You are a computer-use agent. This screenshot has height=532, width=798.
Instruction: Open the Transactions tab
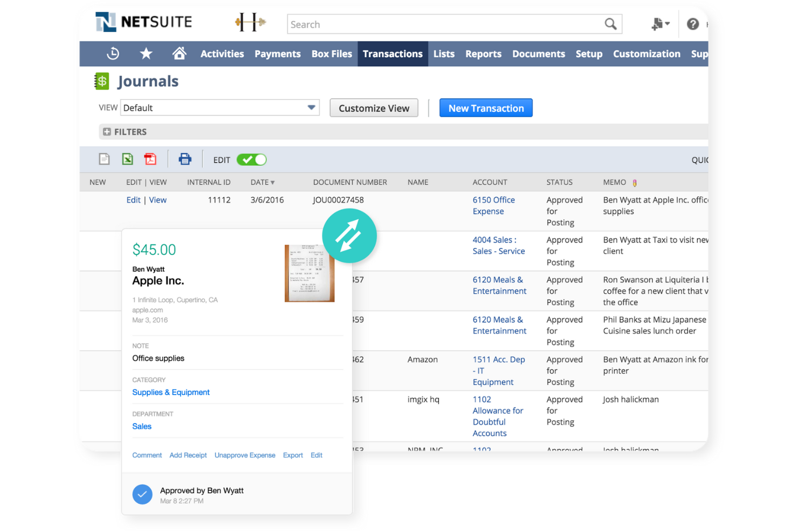pos(393,53)
